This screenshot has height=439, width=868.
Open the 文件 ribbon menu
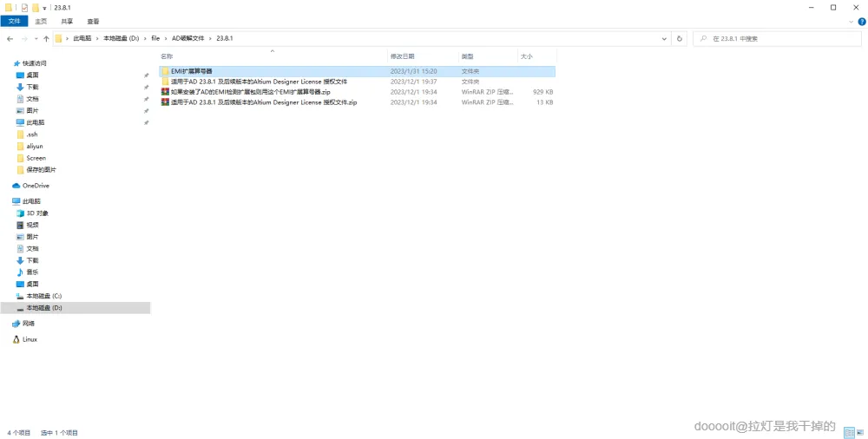click(15, 21)
